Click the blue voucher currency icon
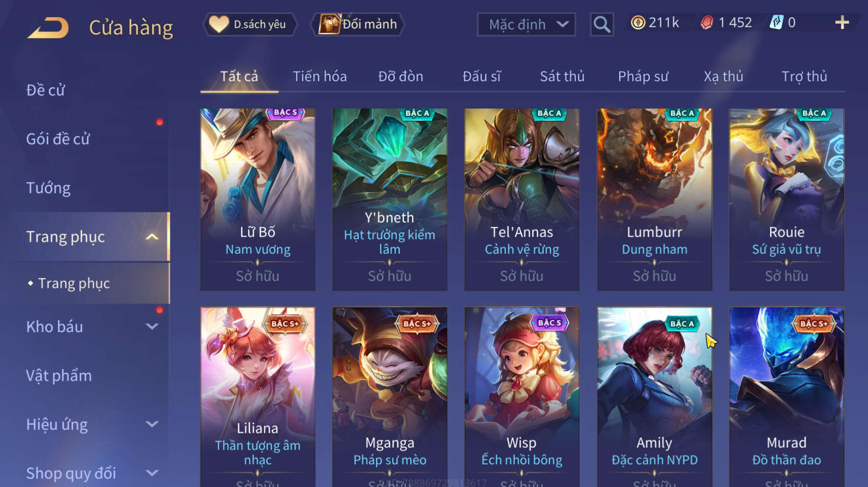Image resolution: width=868 pixels, height=487 pixels. pos(776,23)
